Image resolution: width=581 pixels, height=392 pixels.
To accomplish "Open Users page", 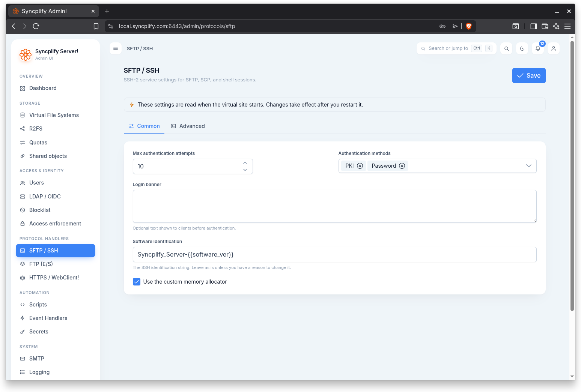I will (x=56, y=183).
